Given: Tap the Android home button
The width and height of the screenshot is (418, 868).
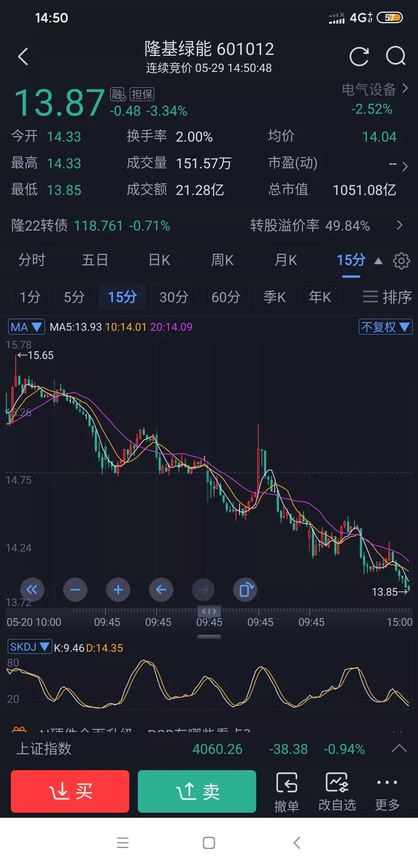Looking at the screenshot, I should click(x=209, y=843).
